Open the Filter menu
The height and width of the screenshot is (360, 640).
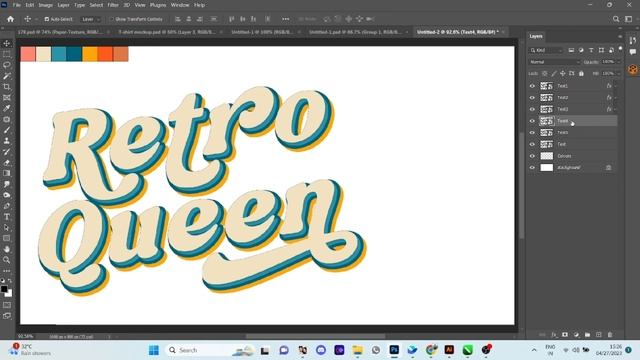[x=113, y=5]
